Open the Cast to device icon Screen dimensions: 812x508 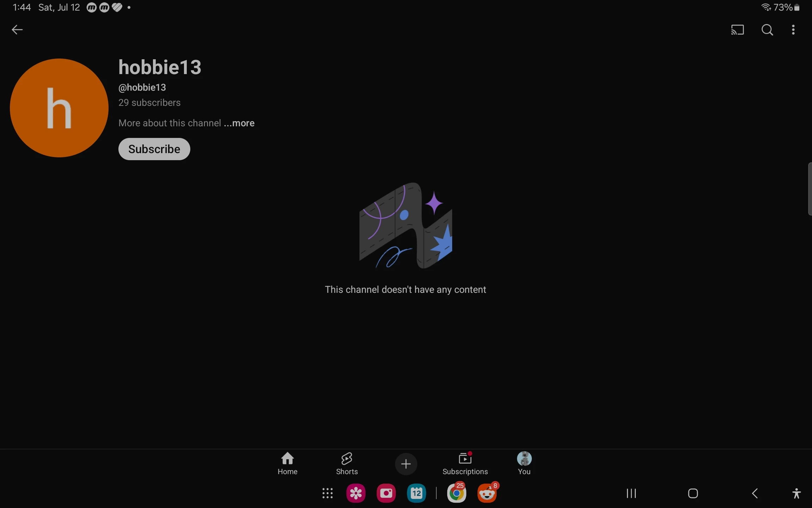tap(737, 30)
